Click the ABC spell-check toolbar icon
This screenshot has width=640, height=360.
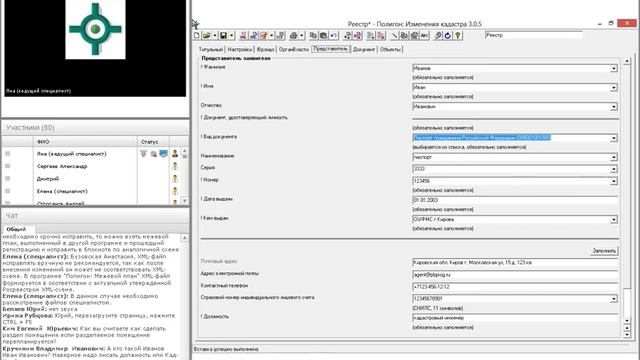(424, 36)
